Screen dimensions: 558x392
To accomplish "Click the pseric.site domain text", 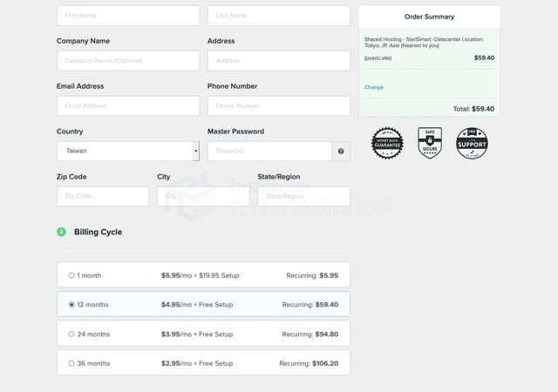I will pos(378,58).
